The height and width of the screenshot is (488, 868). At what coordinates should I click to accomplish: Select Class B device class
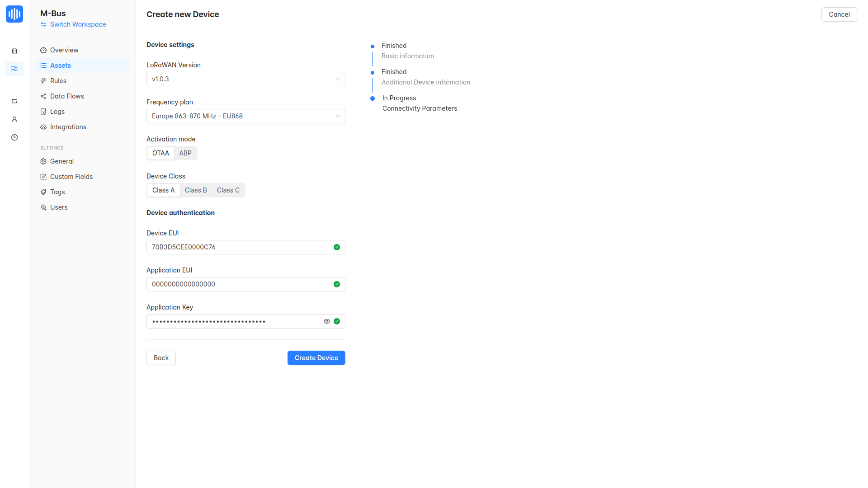click(x=196, y=190)
